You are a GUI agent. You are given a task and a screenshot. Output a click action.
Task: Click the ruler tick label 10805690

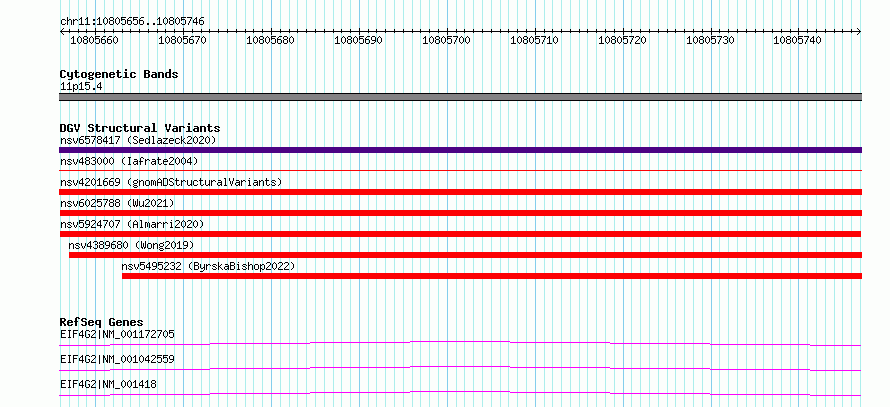point(358,40)
